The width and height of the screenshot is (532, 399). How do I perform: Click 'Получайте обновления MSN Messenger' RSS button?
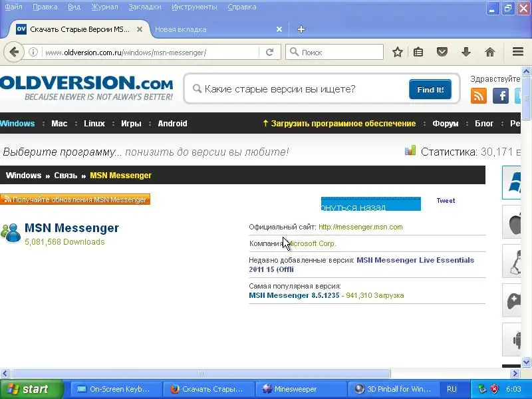click(75, 199)
